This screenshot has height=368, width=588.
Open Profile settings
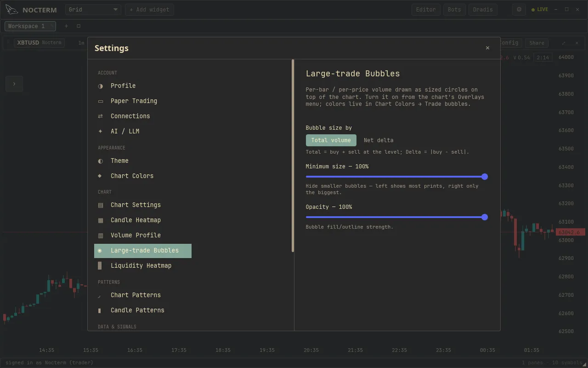pyautogui.click(x=143, y=86)
